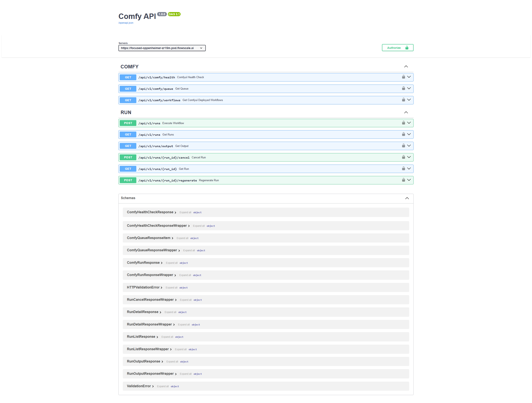Open the Servers dropdown
The height and width of the screenshot is (403, 532).
162,48
